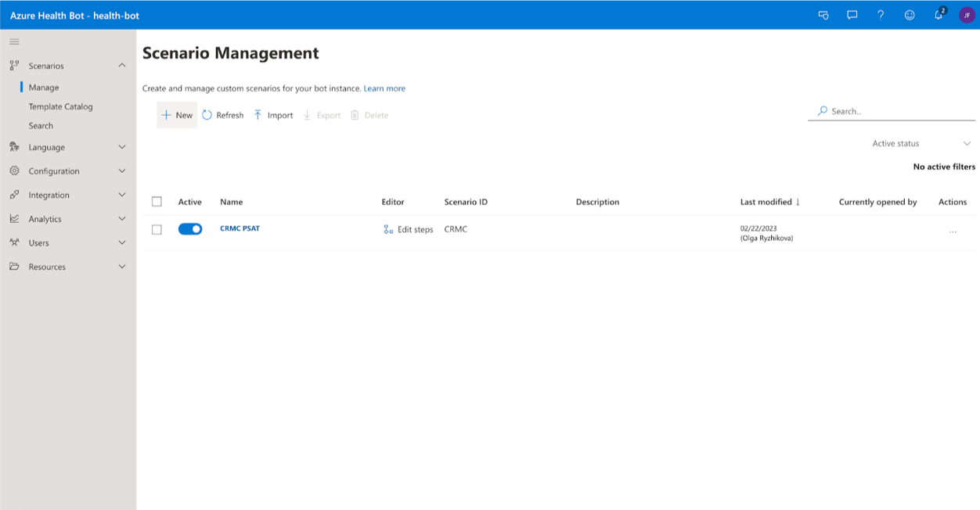This screenshot has width=980, height=510.
Task: Disable the CRMC PSAT active toggle
Action: click(190, 228)
